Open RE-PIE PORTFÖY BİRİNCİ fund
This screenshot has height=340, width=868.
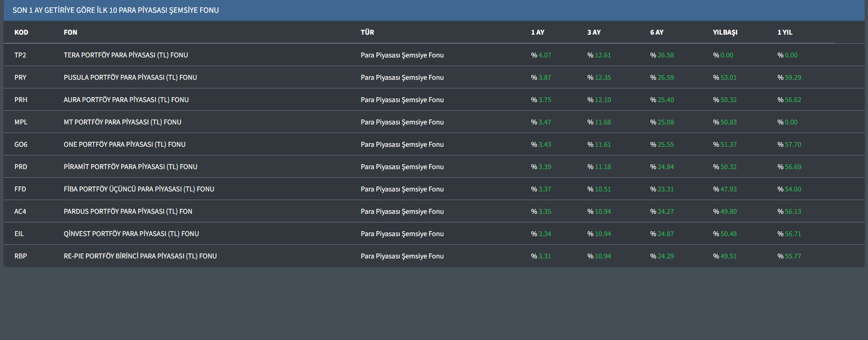coord(140,256)
